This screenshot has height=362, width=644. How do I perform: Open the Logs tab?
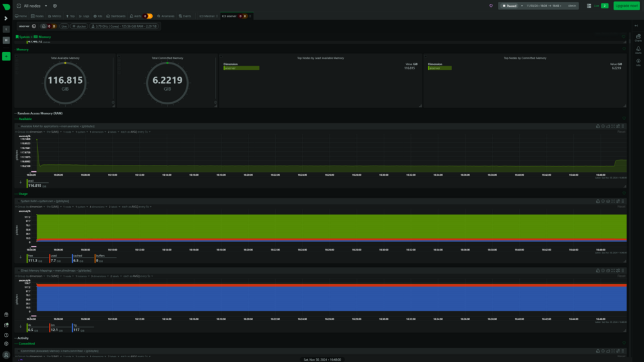click(x=84, y=16)
